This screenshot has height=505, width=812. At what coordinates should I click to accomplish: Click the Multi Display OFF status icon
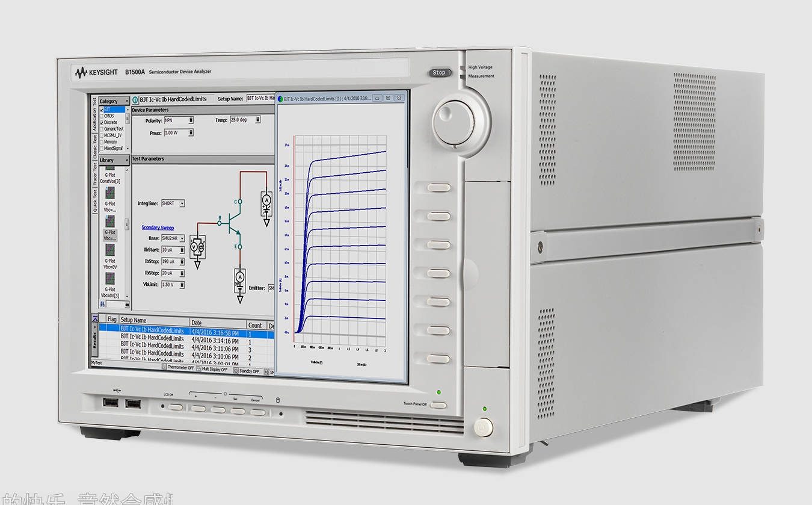pyautogui.click(x=198, y=369)
